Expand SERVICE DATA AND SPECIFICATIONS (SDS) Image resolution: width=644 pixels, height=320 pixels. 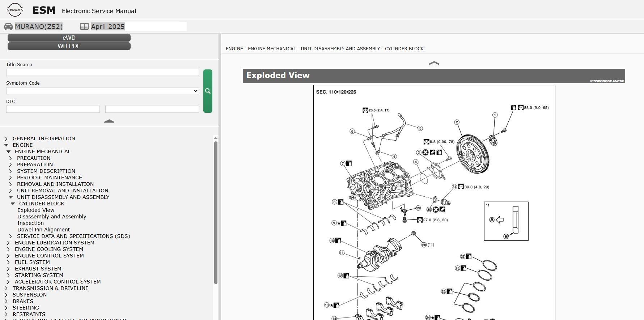[10, 236]
